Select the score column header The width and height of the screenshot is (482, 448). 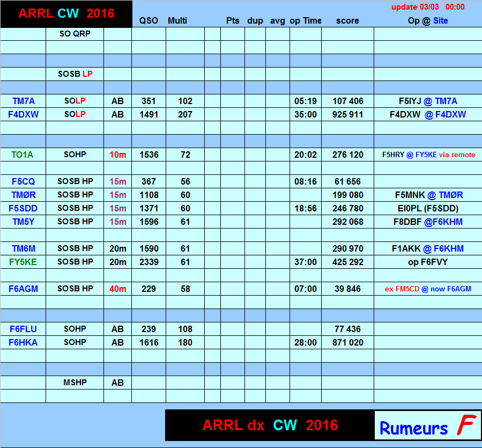click(x=347, y=21)
